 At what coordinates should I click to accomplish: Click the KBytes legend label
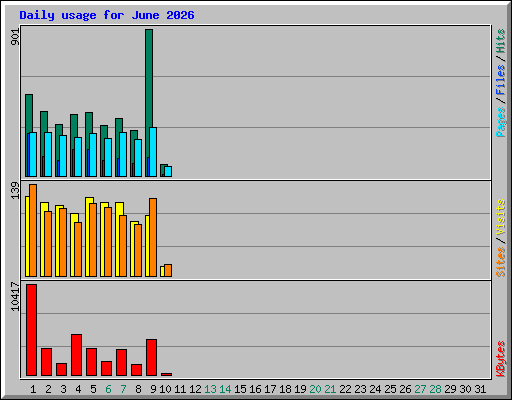click(501, 359)
